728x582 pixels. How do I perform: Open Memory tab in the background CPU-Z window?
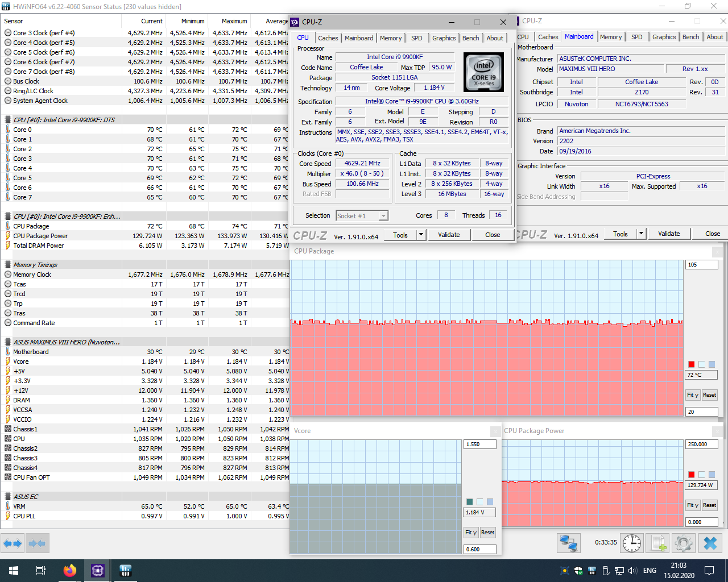pos(611,37)
